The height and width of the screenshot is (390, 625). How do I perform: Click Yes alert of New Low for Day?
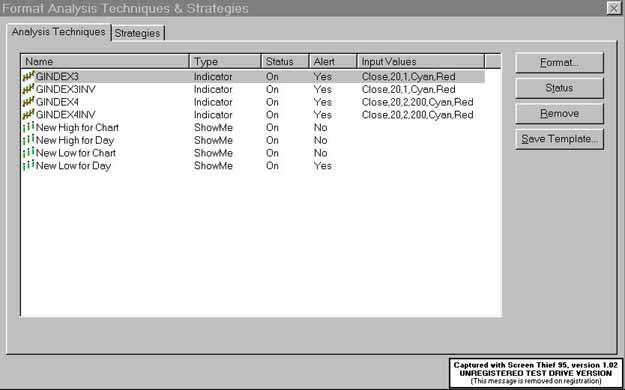[x=322, y=166]
